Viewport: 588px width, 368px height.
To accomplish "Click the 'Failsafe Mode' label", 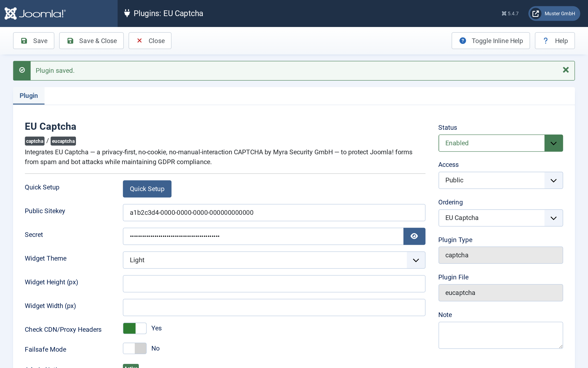I will click(x=45, y=349).
